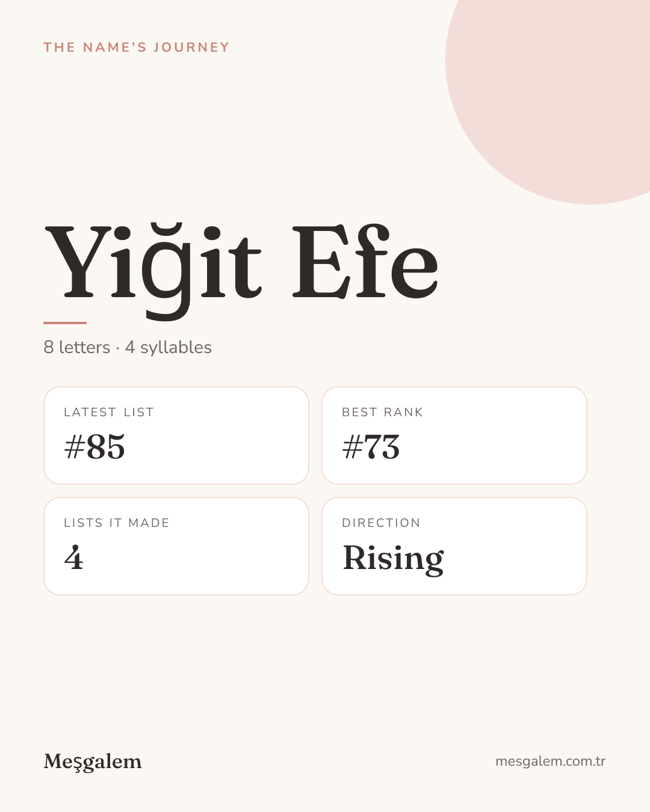Click the 8 letters · 4 syllables subtitle

pyautogui.click(x=128, y=348)
